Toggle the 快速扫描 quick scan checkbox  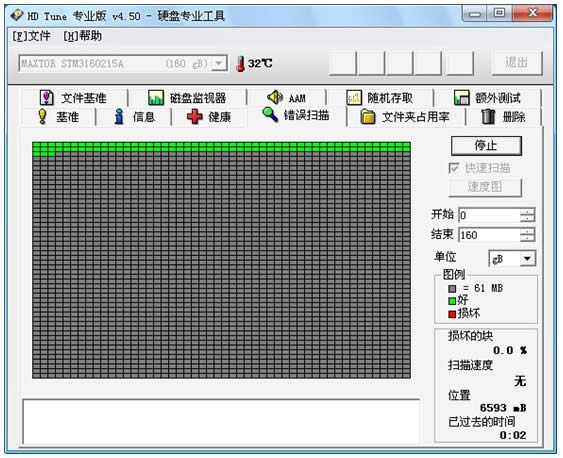(x=454, y=168)
